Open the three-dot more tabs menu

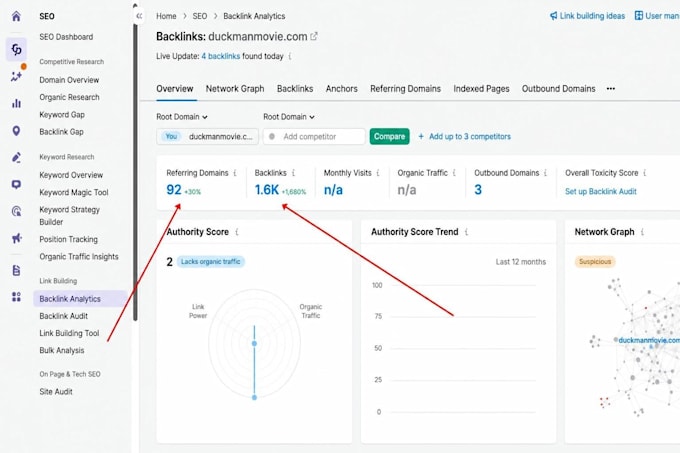point(611,88)
